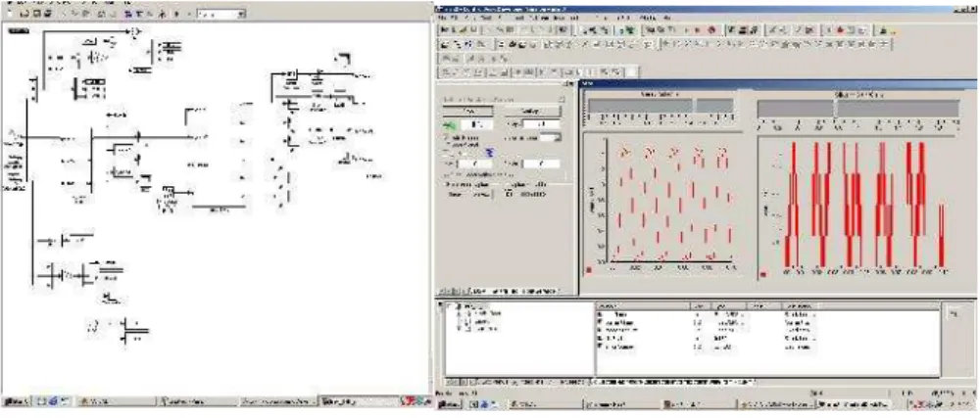Click the first column header of the bottom table

642,306
